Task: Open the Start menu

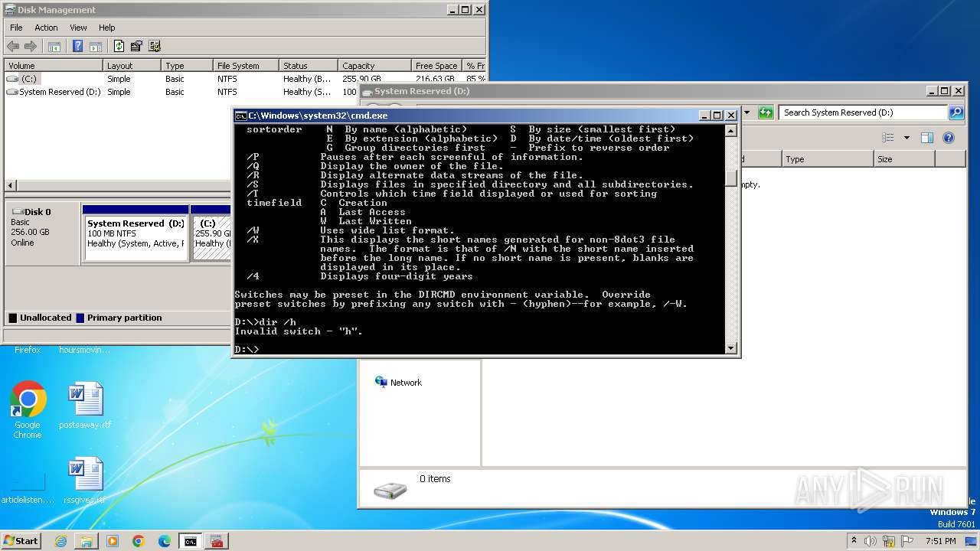Action: 21,541
